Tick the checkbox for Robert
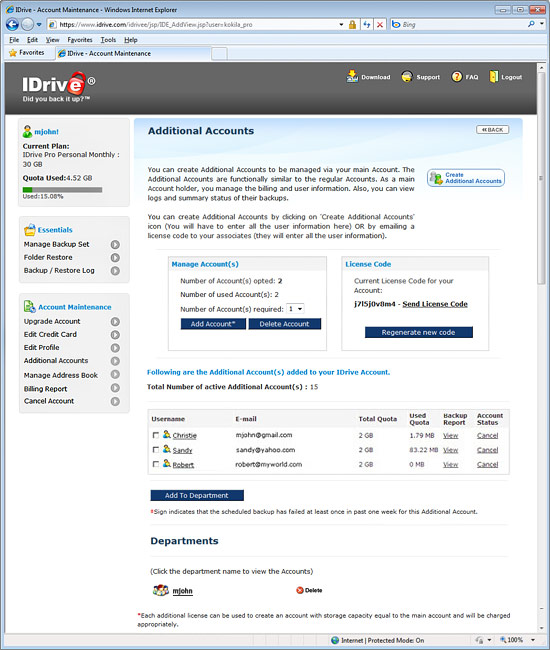550x650 pixels. [x=156, y=464]
